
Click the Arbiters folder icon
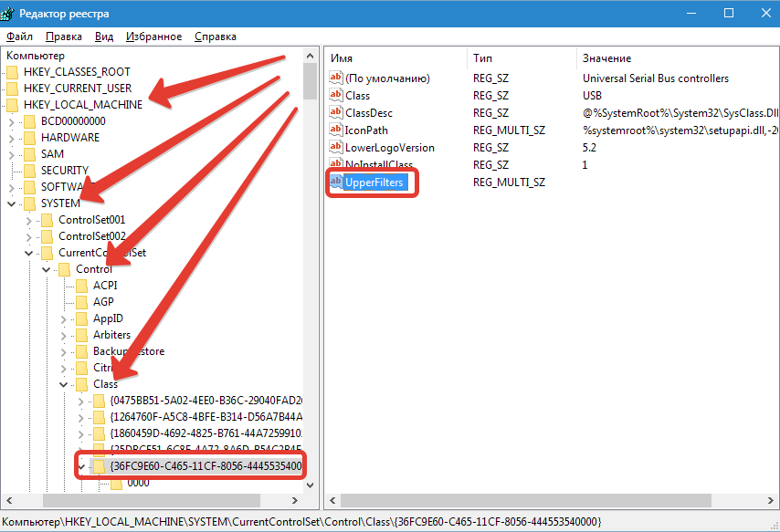82,335
